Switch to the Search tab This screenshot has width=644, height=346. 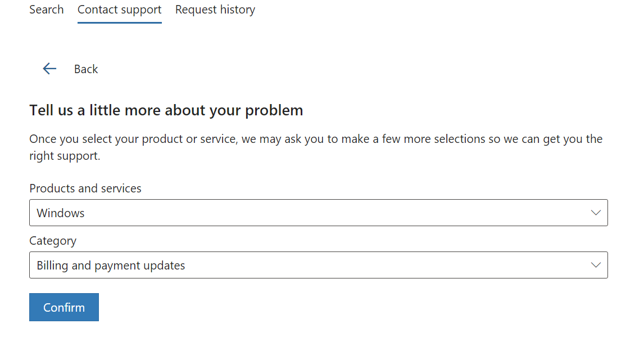[x=46, y=10]
